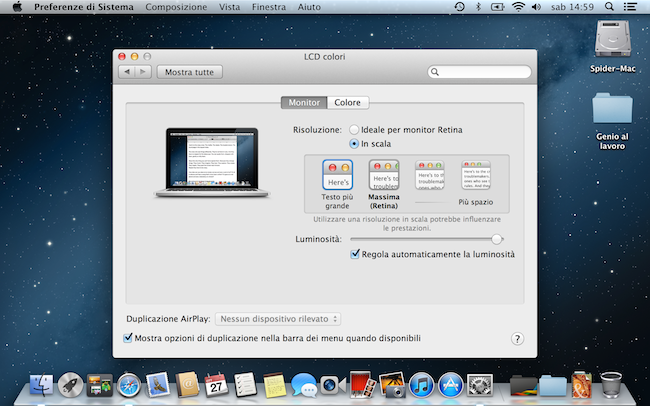Click Wi-Fi status icon in menu bar
Screen dimensions: 650x406
click(x=518, y=7)
